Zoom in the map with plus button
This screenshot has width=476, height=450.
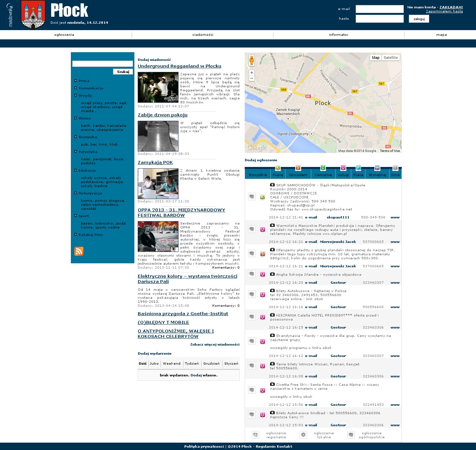(252, 73)
